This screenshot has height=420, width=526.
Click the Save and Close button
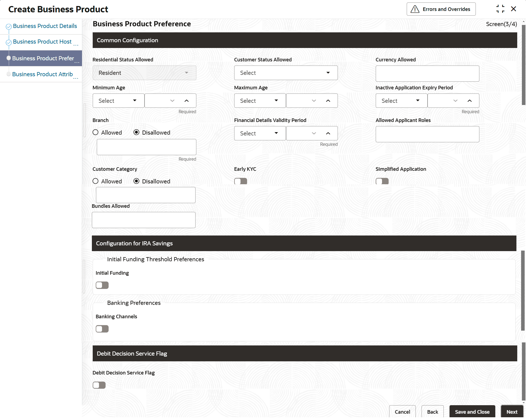pos(472,412)
